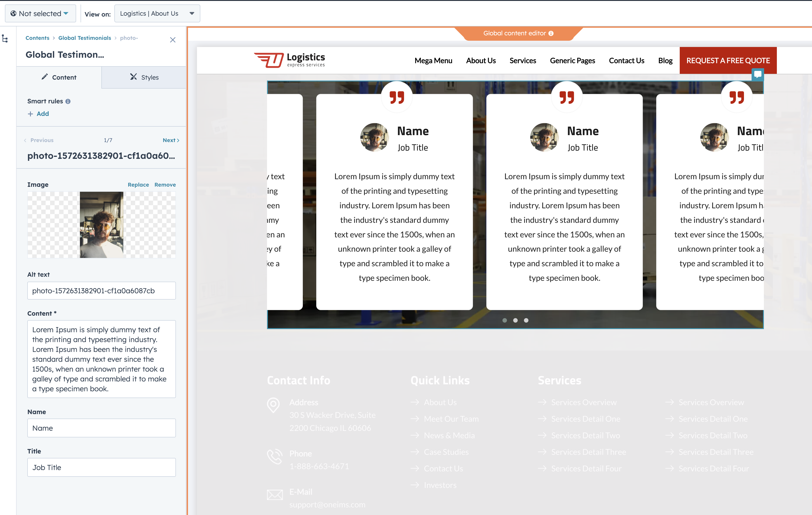Open the Content tab
Image resolution: width=812 pixels, height=515 pixels.
click(59, 77)
